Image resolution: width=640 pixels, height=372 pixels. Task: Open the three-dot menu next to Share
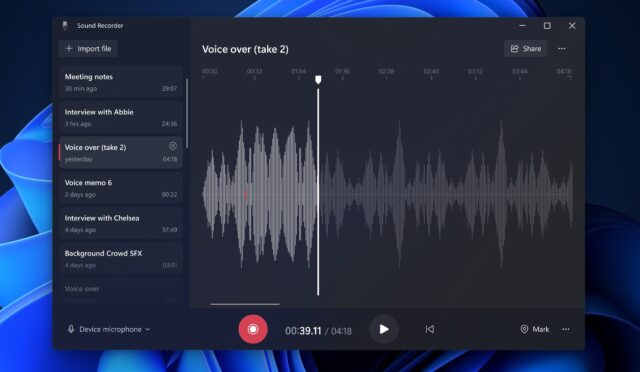click(562, 49)
